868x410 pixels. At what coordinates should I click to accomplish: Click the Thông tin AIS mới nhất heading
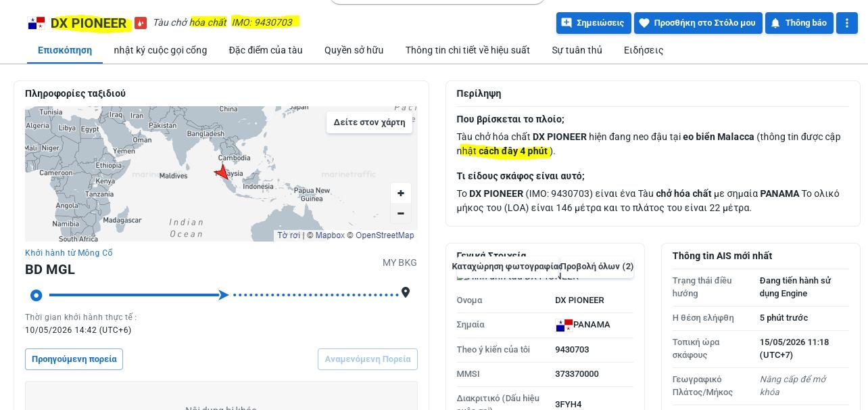(x=722, y=256)
